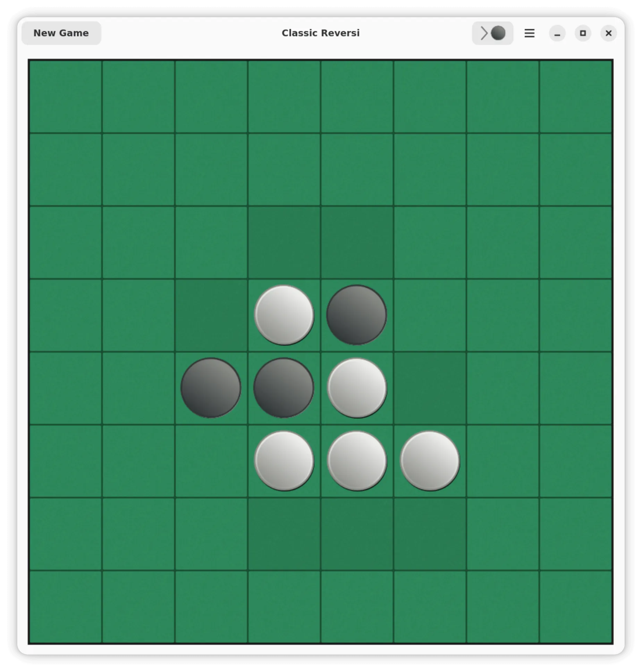
Task: Open the hamburger main menu
Action: tap(529, 33)
